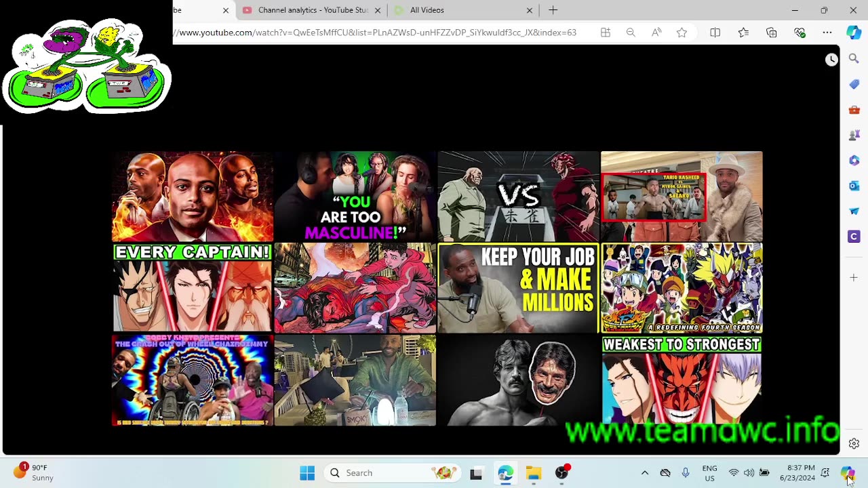Open Copilot icon in taskbar corner
Screen dimensions: 868x488
pyautogui.click(x=848, y=473)
